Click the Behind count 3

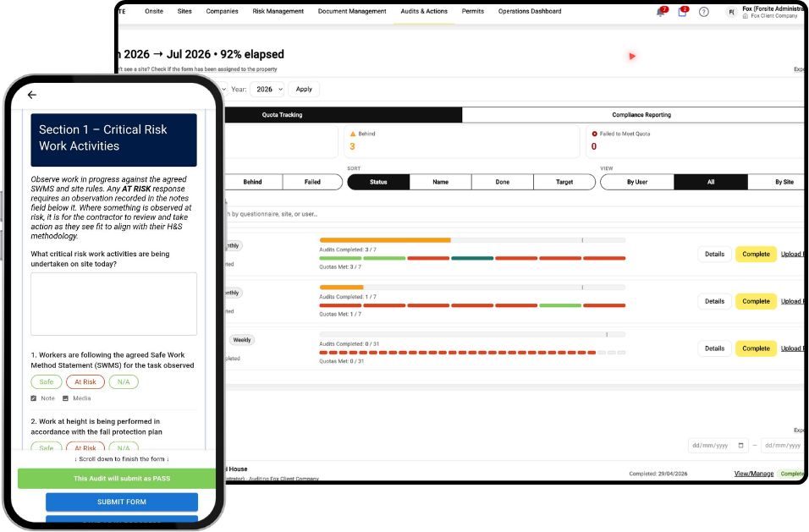(352, 147)
